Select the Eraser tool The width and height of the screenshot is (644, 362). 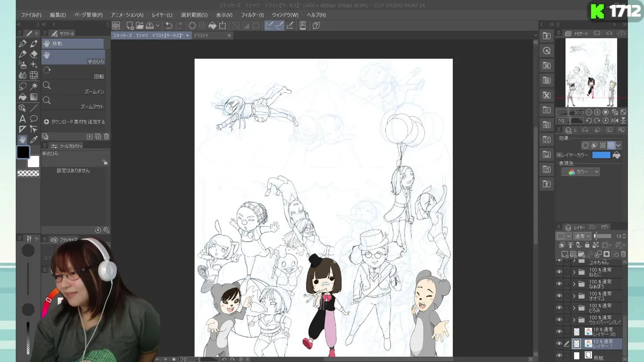coord(34,54)
